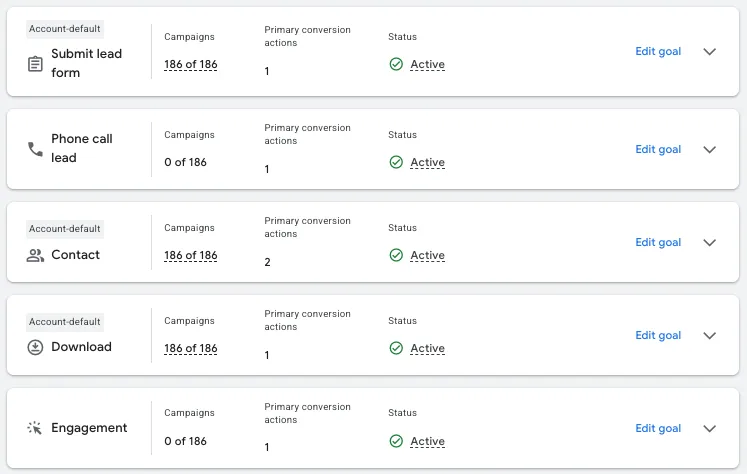Viewport: 747px width, 474px height.
Task: Select the Contact goal title
Action: [75, 255]
